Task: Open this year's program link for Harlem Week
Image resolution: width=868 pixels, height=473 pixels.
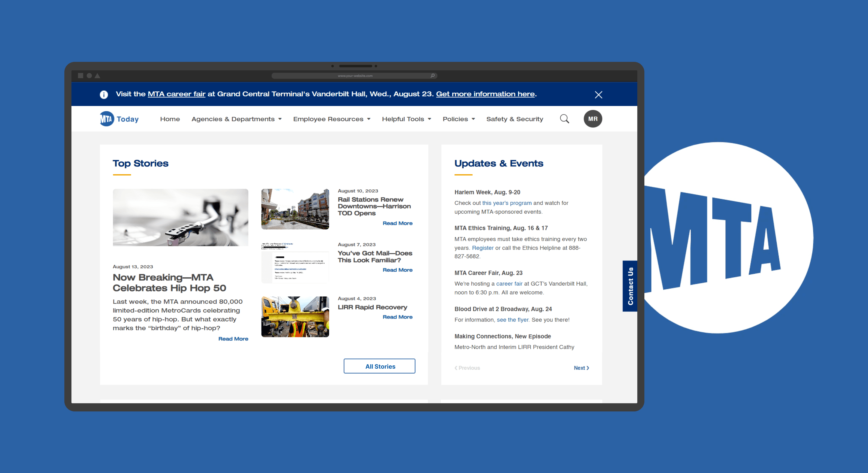Action: (x=507, y=203)
